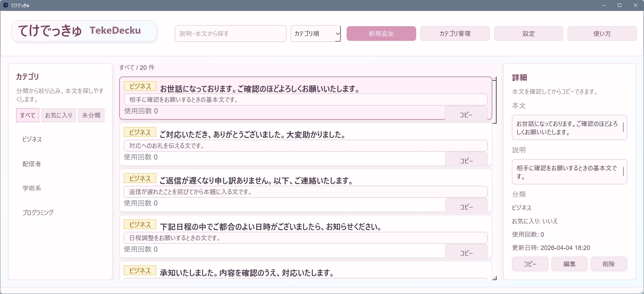
Task: Select the 下記日程 schedule phrase card
Action: pyautogui.click(x=280, y=227)
